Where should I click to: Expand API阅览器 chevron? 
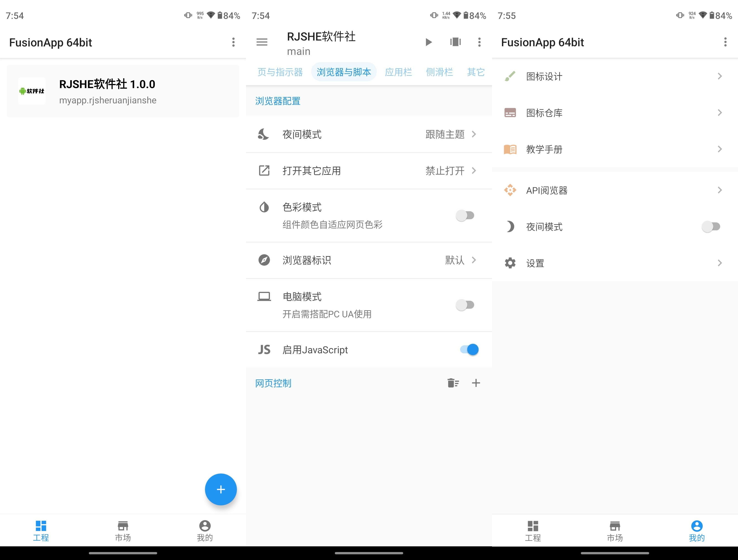click(x=720, y=190)
